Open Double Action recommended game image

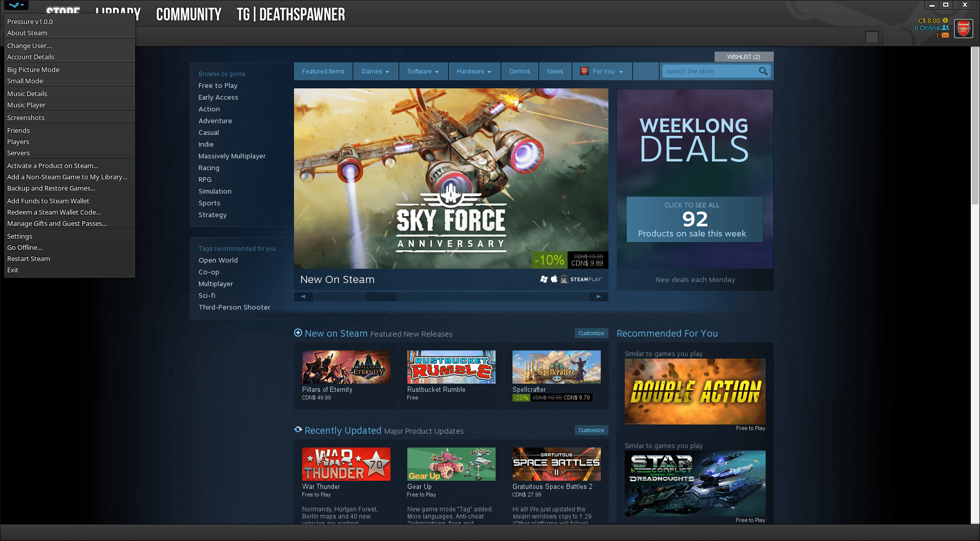(695, 391)
